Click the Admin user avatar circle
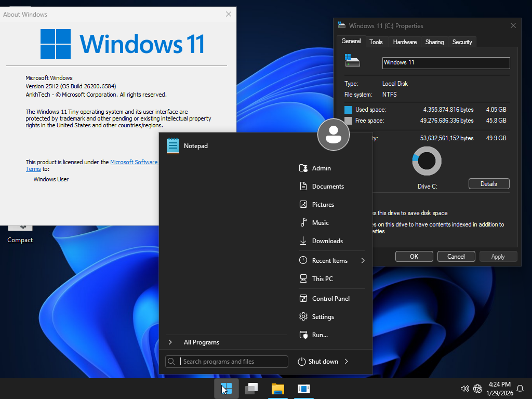This screenshot has width=532, height=399. 333,134
